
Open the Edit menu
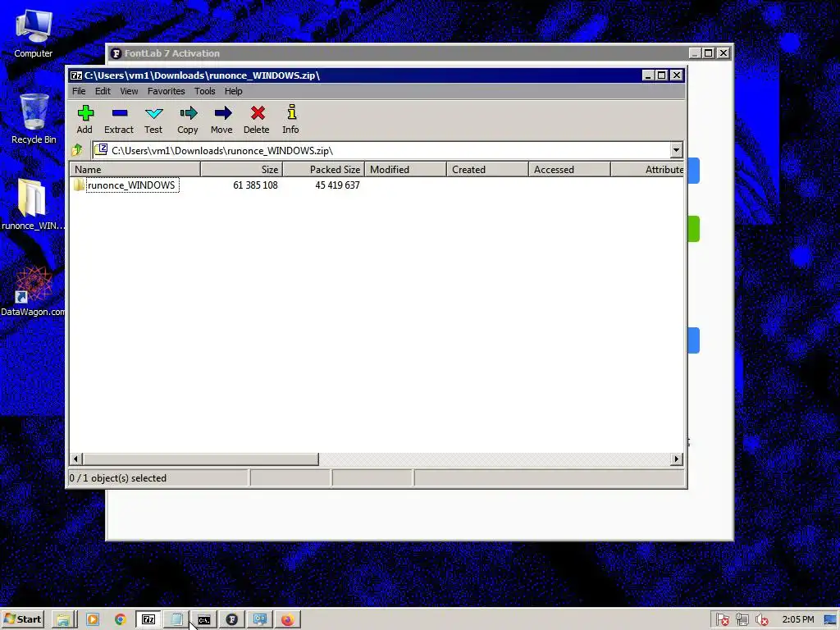[103, 91]
